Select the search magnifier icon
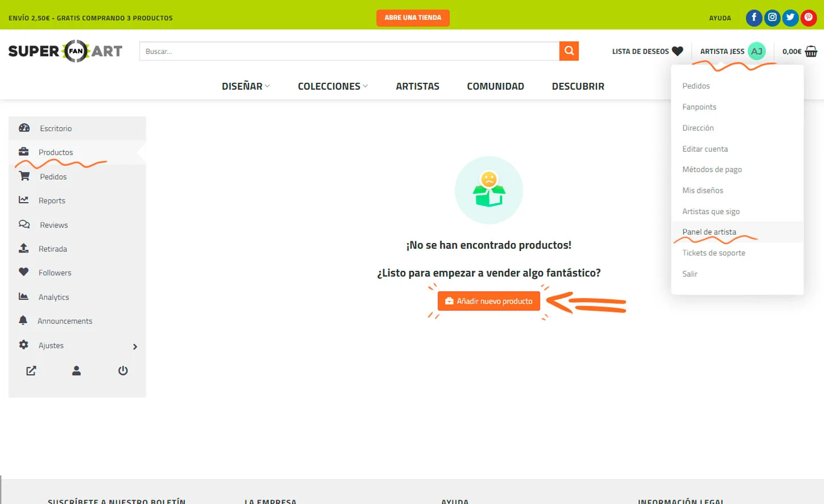 coord(569,50)
